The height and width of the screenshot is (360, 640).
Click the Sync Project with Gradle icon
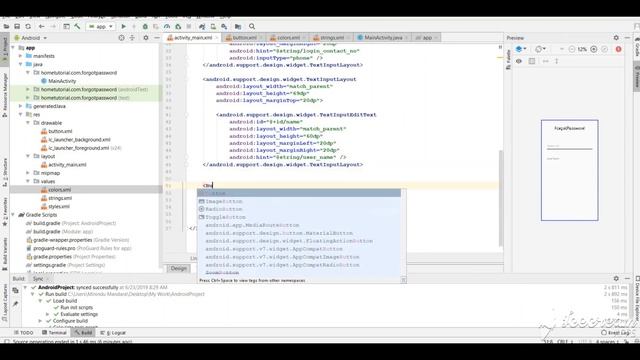[x=202, y=27]
